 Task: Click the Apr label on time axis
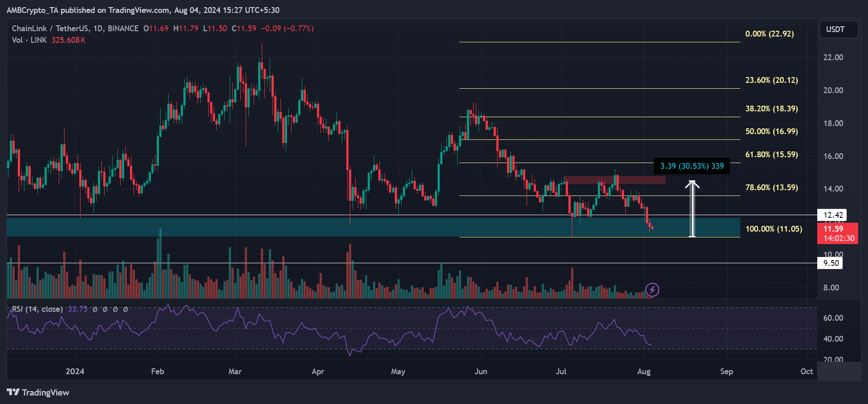coord(318,371)
